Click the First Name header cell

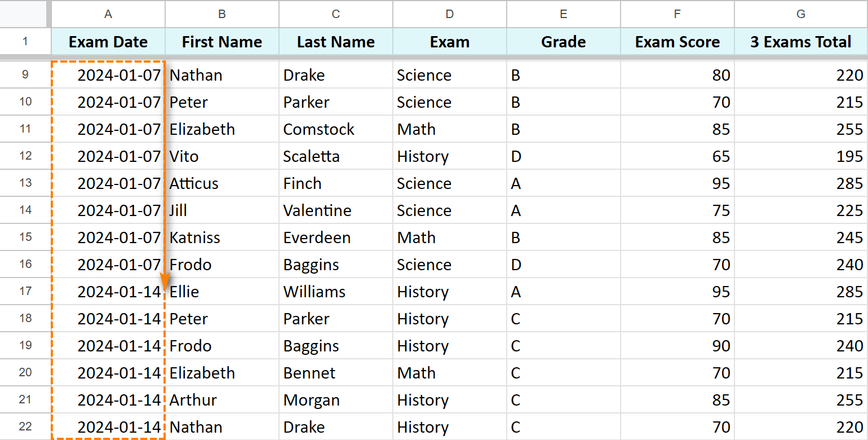pyautogui.click(x=222, y=41)
